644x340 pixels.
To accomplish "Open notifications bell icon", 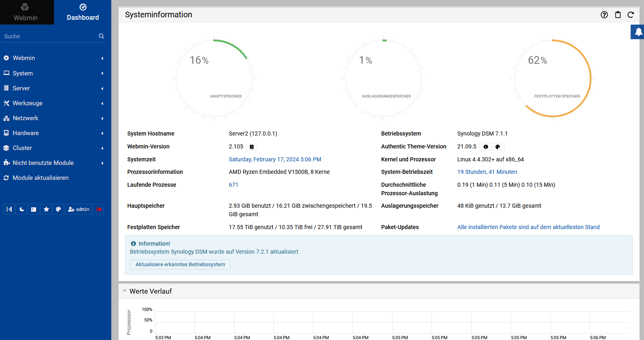I will pyautogui.click(x=638, y=32).
